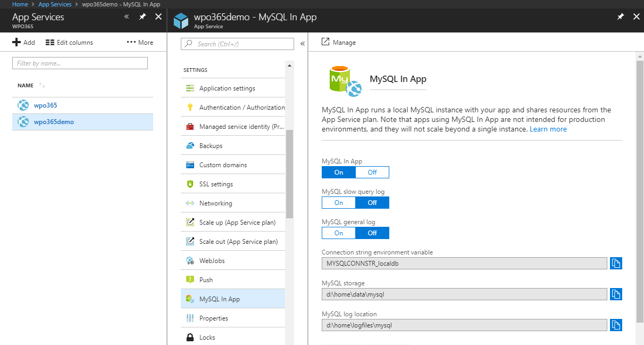Click the SSL settings shield icon
644x345 pixels.
190,184
